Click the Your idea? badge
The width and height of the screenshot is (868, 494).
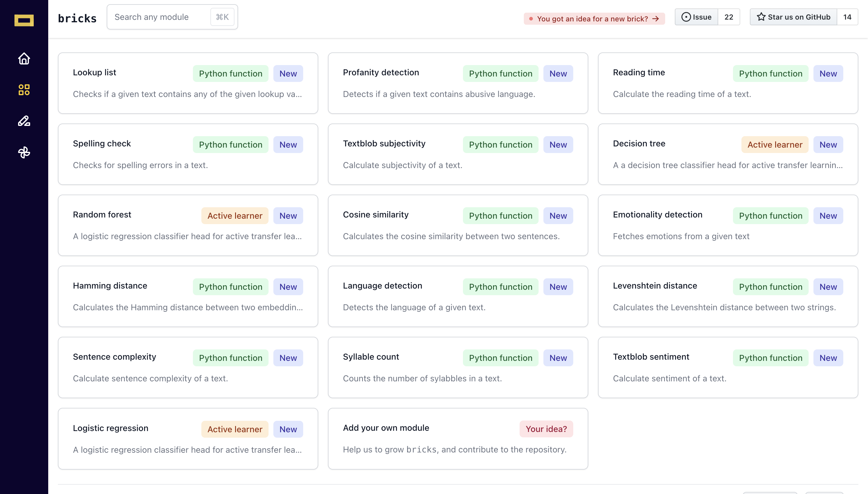[x=546, y=429]
